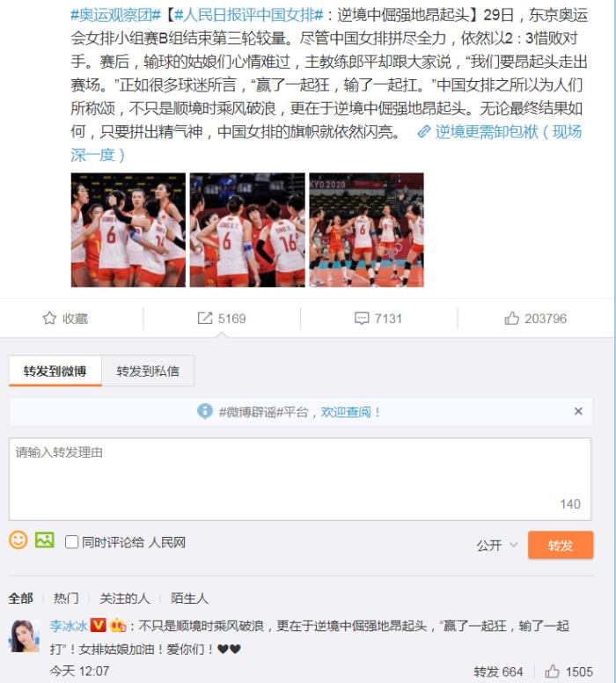Select the 转发到微博 tab
616x683 pixels.
point(55,371)
